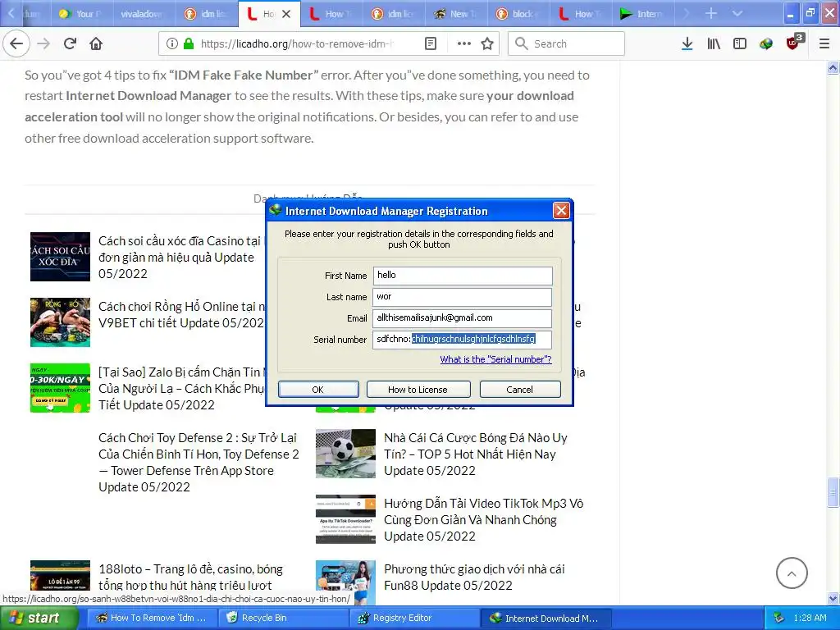
Task: Click the TikTok Downloader thumbnail
Action: (345, 519)
